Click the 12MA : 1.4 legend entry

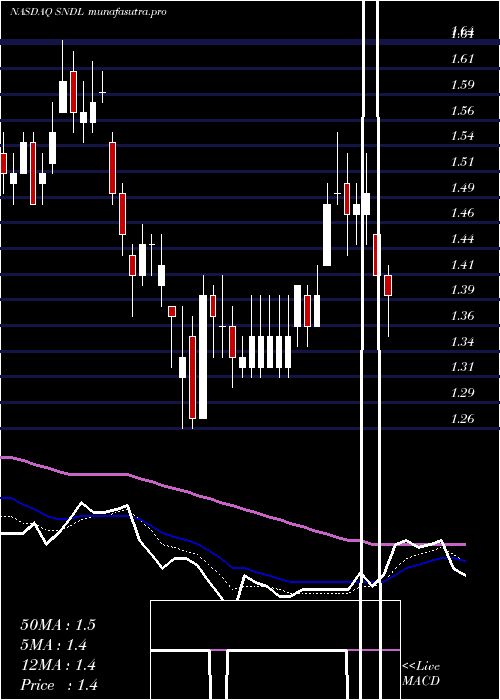58,665
